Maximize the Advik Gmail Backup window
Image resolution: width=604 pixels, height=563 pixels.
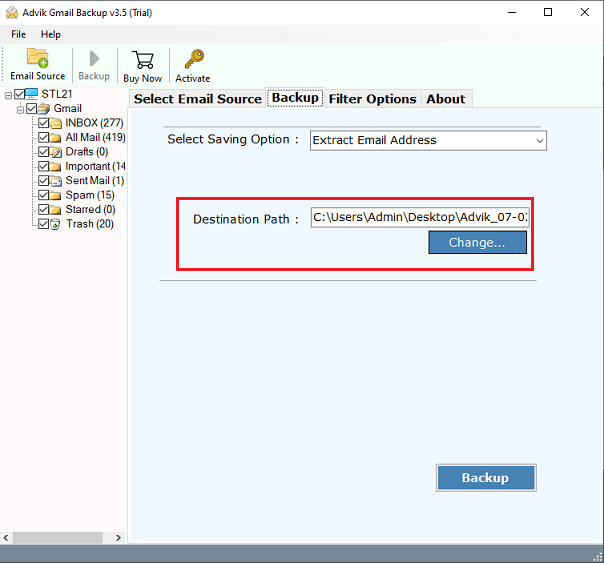click(x=548, y=12)
